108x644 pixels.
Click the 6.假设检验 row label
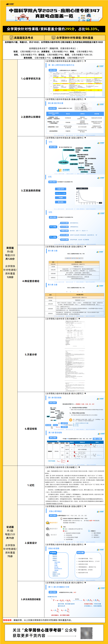(31, 429)
